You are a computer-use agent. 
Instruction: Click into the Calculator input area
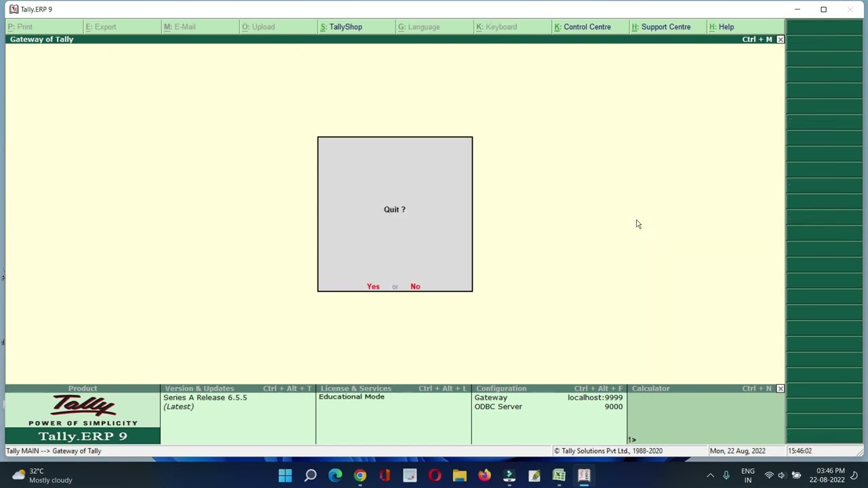pos(706,418)
